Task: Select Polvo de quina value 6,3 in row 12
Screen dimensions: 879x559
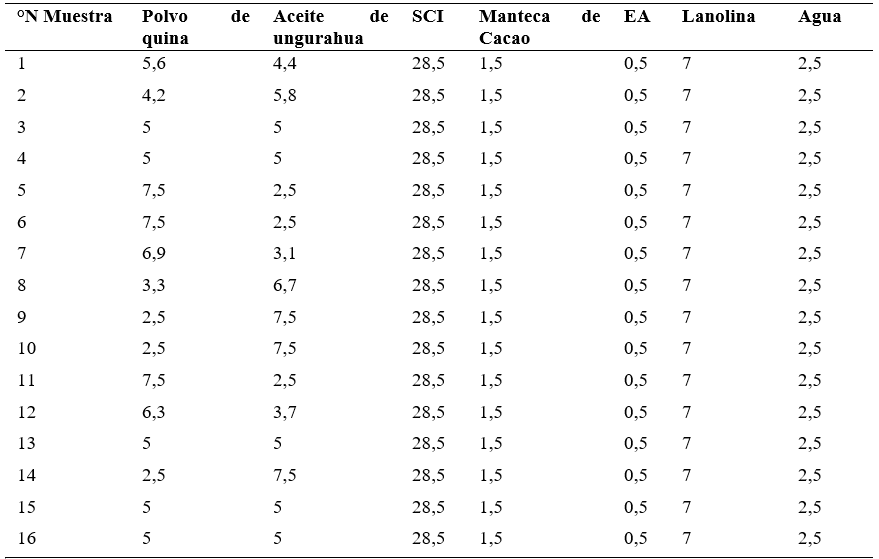Action: 154,412
